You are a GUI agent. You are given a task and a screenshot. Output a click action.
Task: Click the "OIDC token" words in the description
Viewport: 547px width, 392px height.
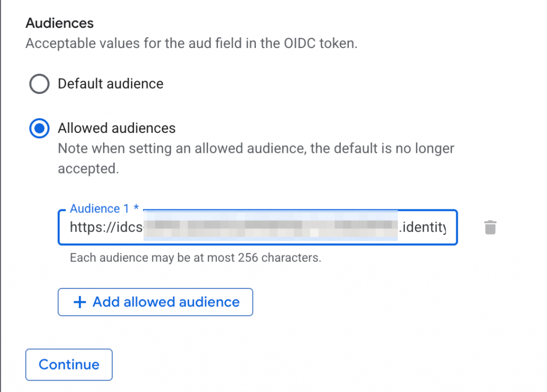point(322,43)
